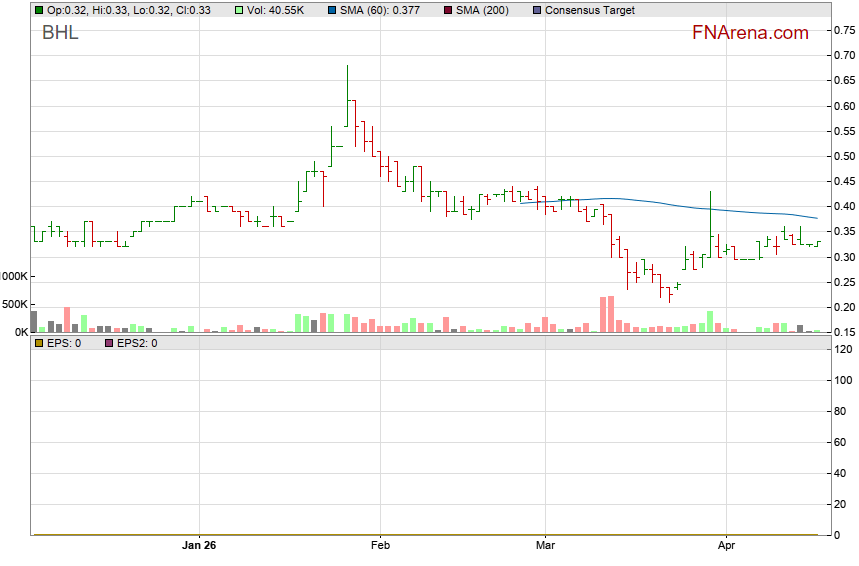Click the 1000K volume axis label
Screen dimensions: 859x566
point(15,276)
